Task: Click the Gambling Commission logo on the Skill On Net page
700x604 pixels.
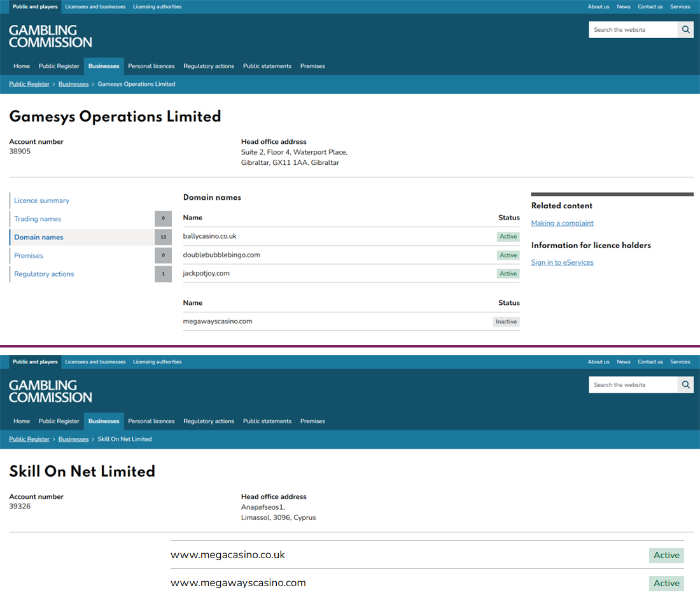Action: tap(50, 391)
